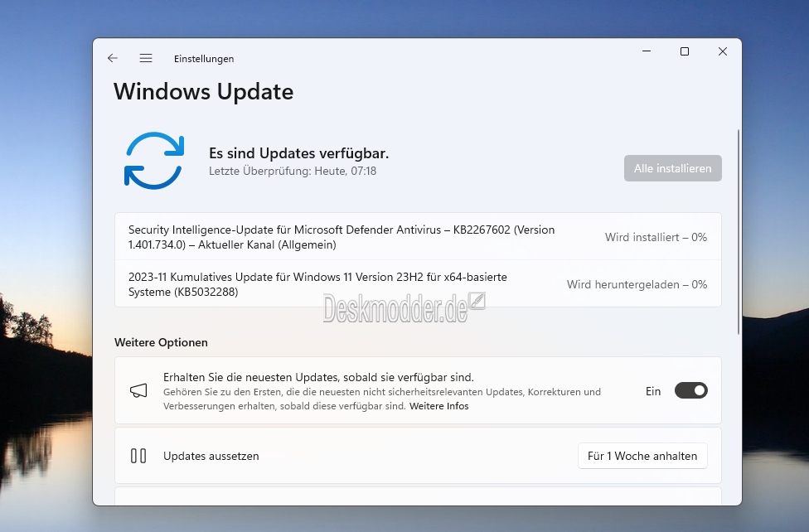Close the Einstellungen window
The width and height of the screenshot is (809, 532).
723,51
